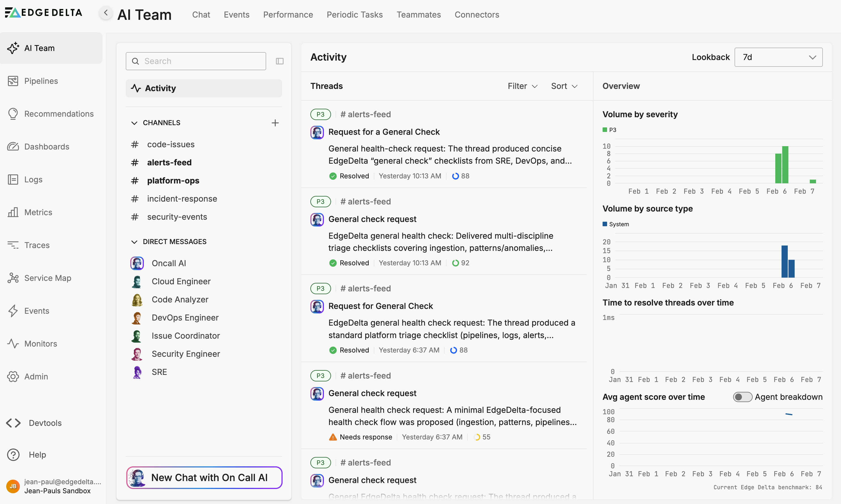Toggle System series in source type legend
The image size is (841, 504).
[616, 224]
